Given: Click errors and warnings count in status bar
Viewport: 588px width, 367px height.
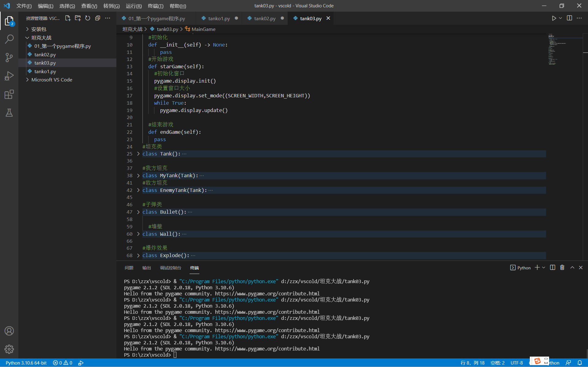Looking at the screenshot, I should click(x=62, y=363).
